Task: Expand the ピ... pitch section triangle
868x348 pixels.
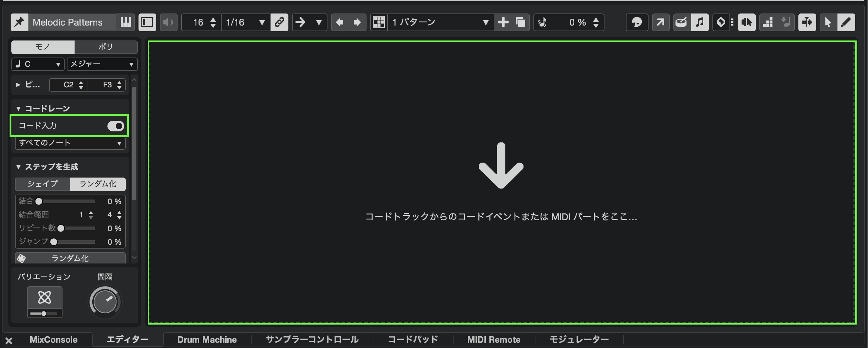Action: coord(18,85)
